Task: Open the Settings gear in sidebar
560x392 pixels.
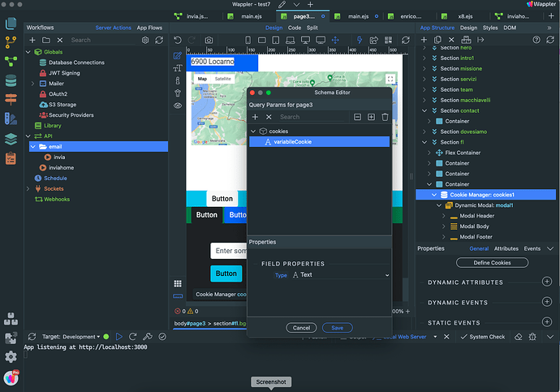Action: (x=11, y=356)
